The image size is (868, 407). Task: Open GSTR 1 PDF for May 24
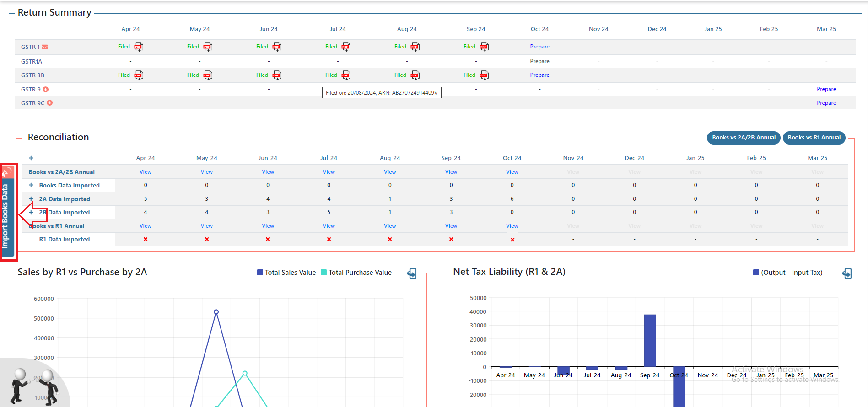point(208,47)
